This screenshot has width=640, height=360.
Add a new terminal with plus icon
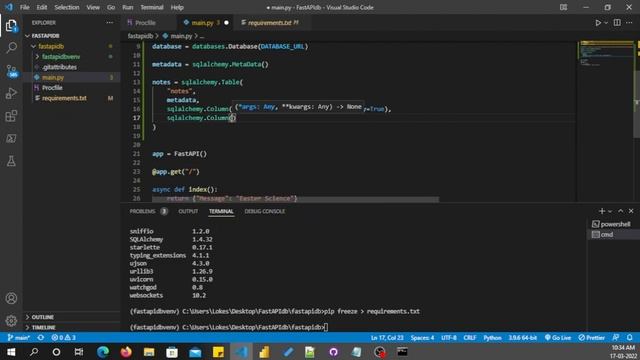pyautogui.click(x=602, y=211)
